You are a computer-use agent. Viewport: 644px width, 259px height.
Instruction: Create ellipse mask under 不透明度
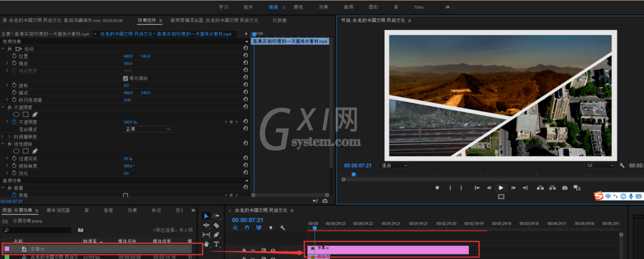coord(16,114)
